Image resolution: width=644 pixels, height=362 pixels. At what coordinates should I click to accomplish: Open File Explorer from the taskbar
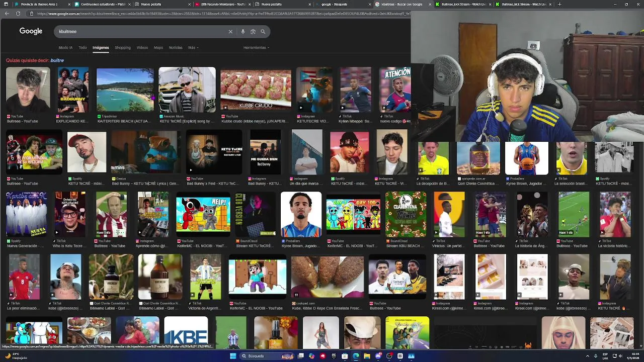coord(367,356)
